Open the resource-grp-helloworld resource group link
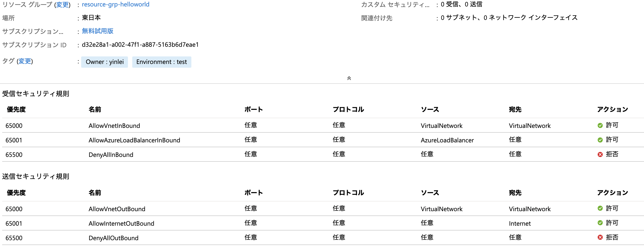 [116, 5]
